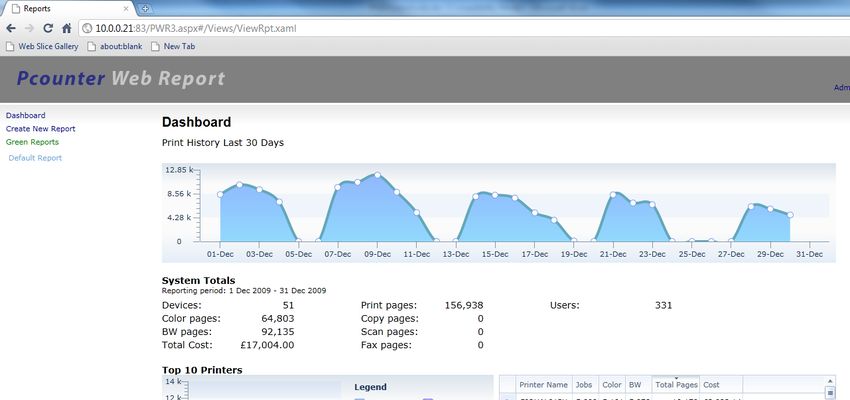This screenshot has width=850, height=400.
Task: Click the Print pages value 156,938
Action: pyautogui.click(x=463, y=305)
